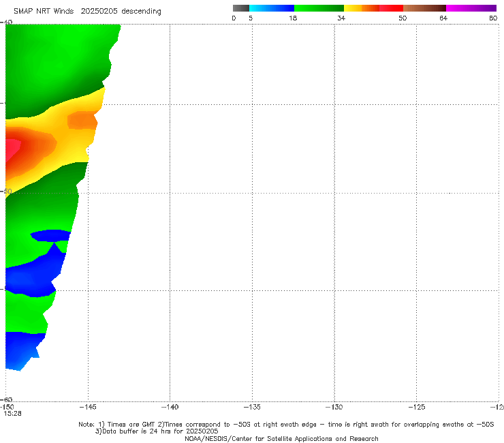This screenshot has width=504, height=443.
Task: Click the colorbar label '5'
Action: 251,18
